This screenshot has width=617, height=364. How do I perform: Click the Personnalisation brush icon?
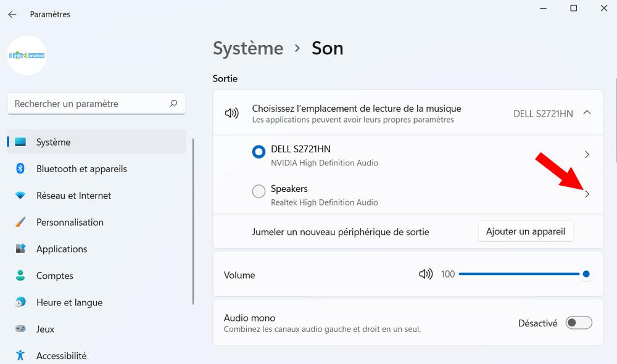click(20, 222)
